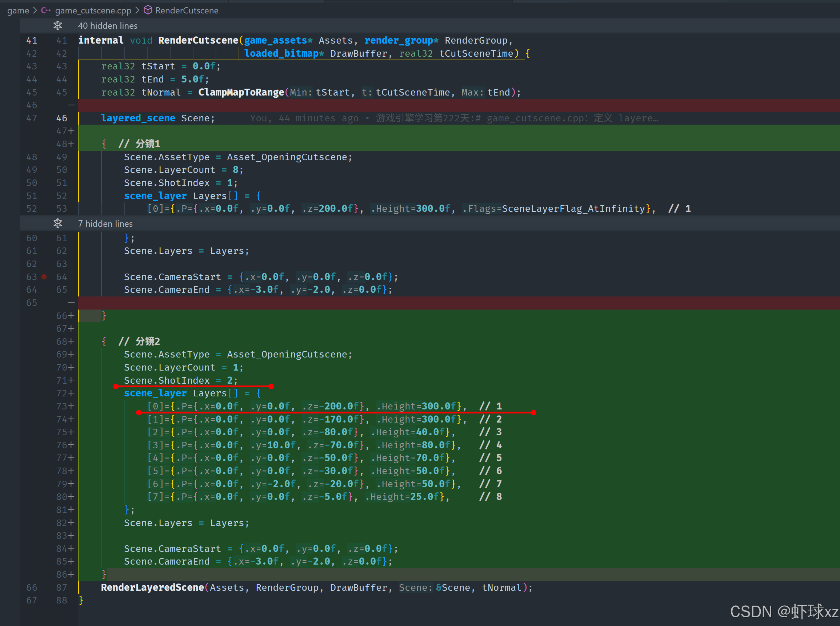The width and height of the screenshot is (840, 626).
Task: Click the C++ file icon in breadcrumb
Action: [46, 10]
